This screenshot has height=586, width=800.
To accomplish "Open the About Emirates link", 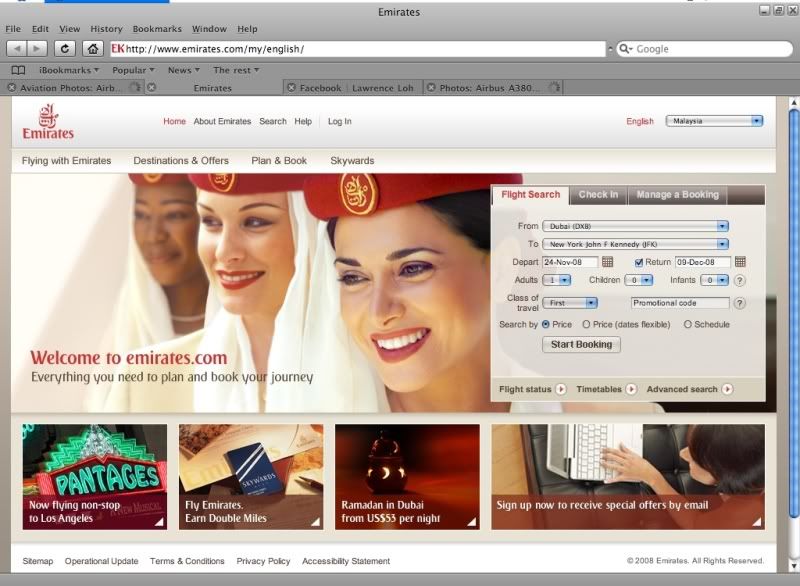I will pos(222,121).
